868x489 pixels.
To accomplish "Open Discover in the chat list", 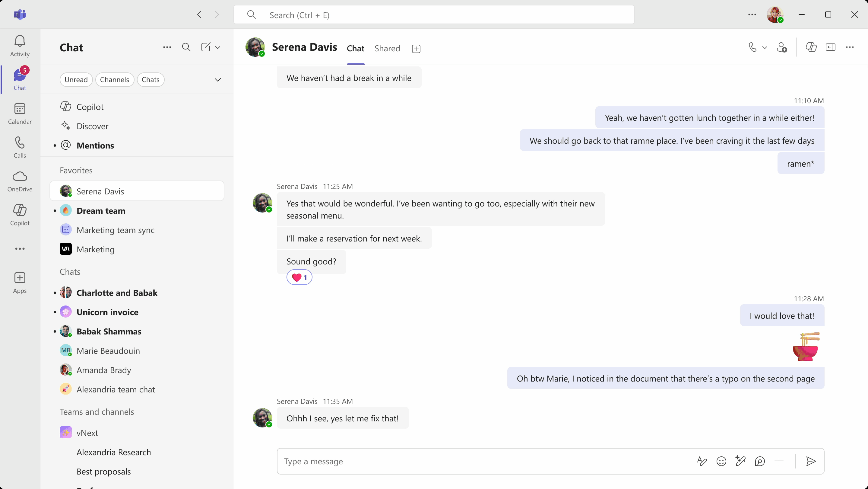I will point(137,126).
